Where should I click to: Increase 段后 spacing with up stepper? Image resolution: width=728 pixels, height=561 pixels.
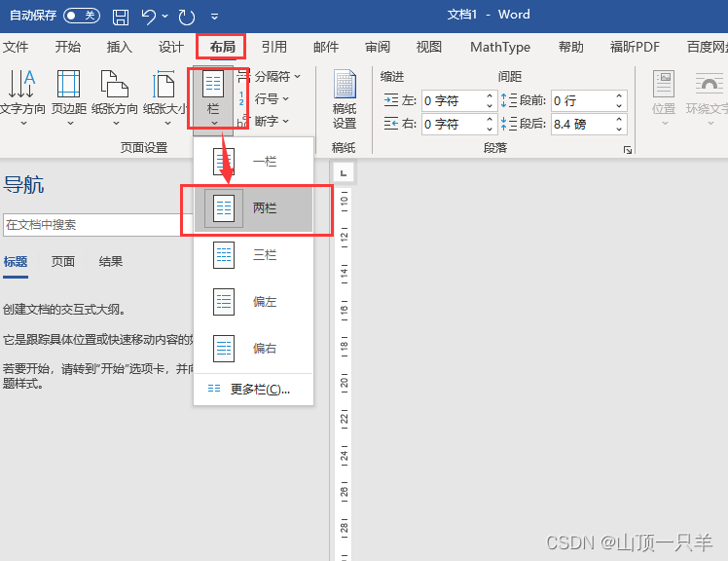coord(619,119)
